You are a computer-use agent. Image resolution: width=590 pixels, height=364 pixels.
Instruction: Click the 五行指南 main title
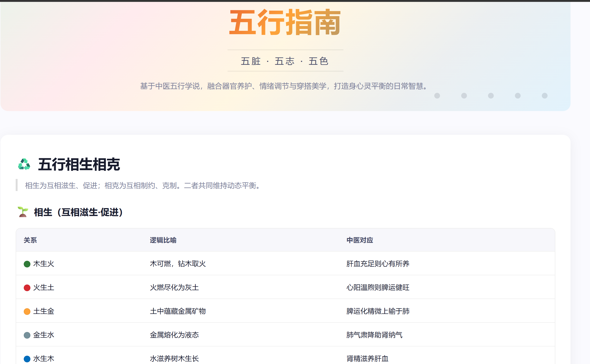[285, 22]
